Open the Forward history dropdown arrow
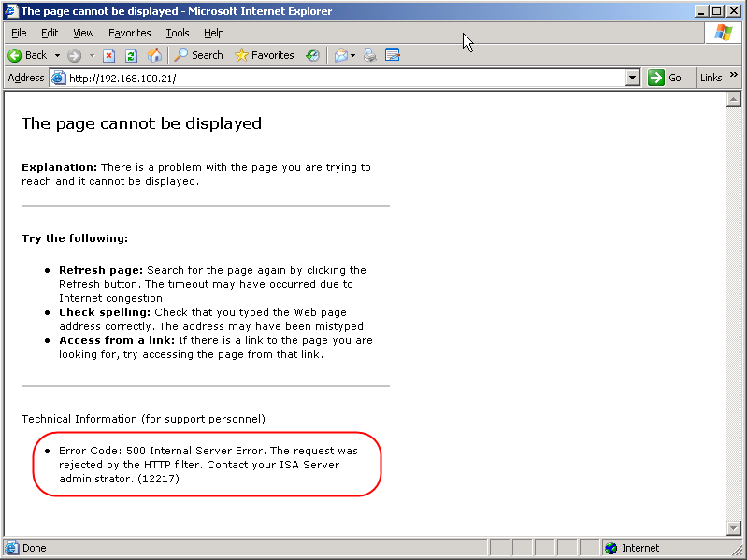 pos(92,56)
